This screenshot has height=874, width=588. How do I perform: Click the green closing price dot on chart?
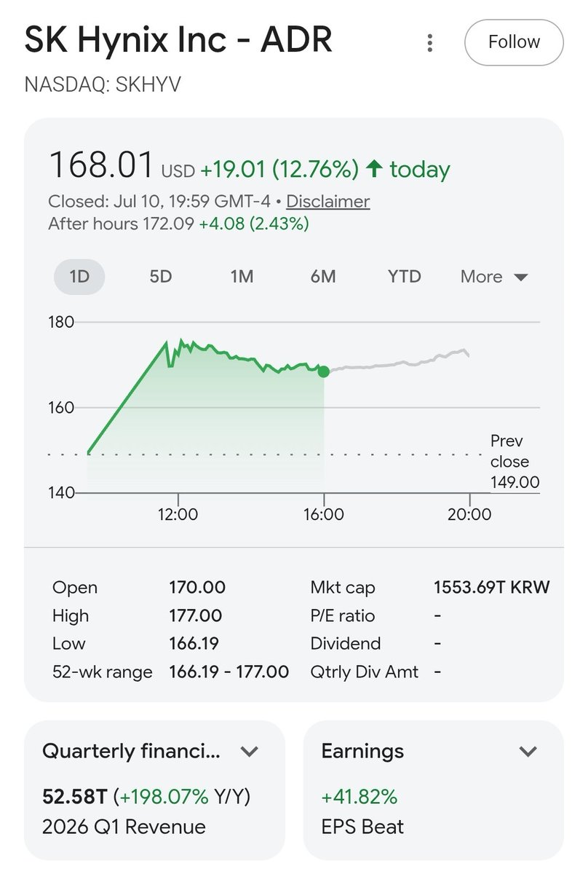point(324,371)
